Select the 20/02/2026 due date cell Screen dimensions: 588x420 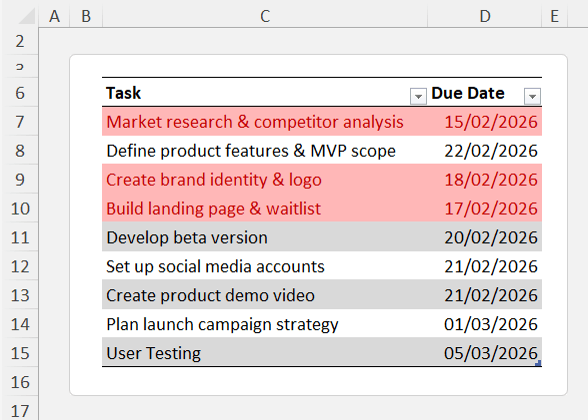[484, 237]
